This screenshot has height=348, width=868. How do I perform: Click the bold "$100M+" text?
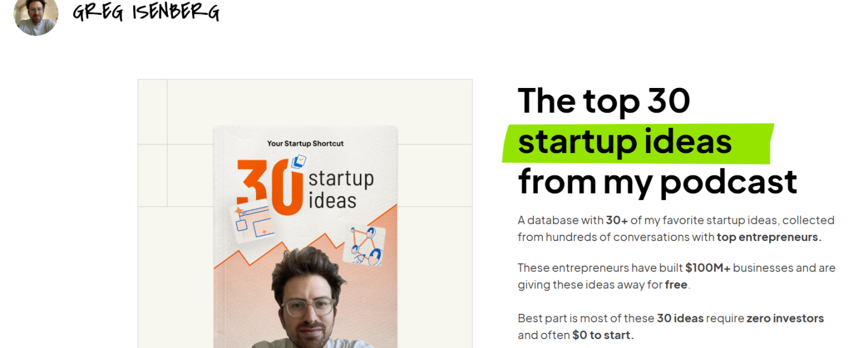pyautogui.click(x=708, y=268)
